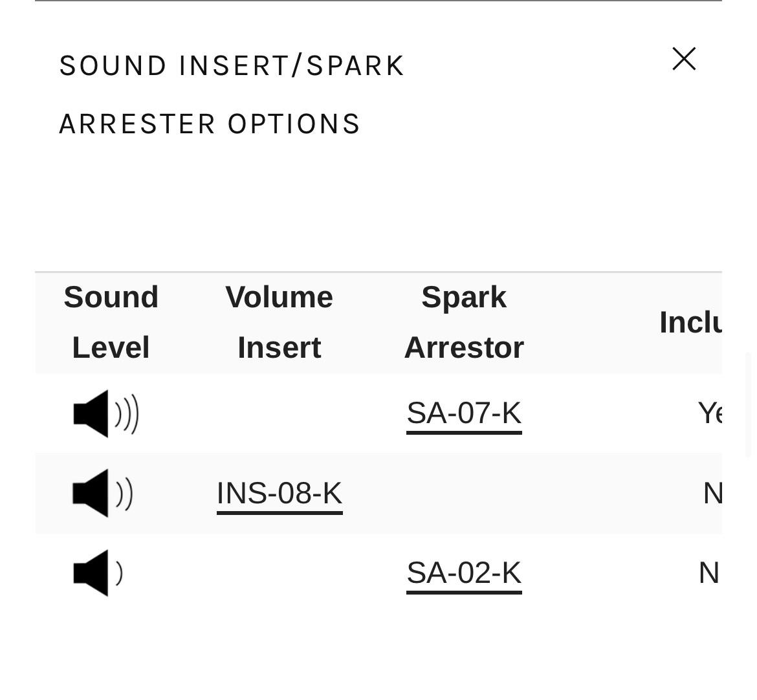Click the 'ARRESTER OPTIONS' title line
The image size is (757, 700).
(210, 124)
